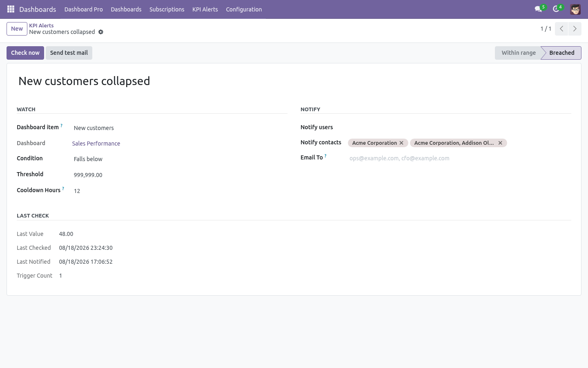Viewport: 588px width, 368px height.
Task: Open the KPI Alerts menu
Action: (205, 9)
